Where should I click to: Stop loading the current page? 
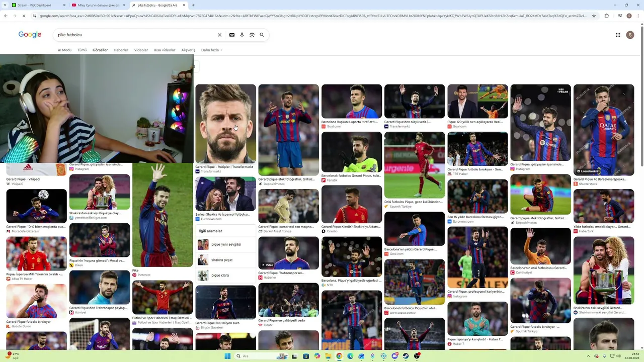[x=24, y=16]
